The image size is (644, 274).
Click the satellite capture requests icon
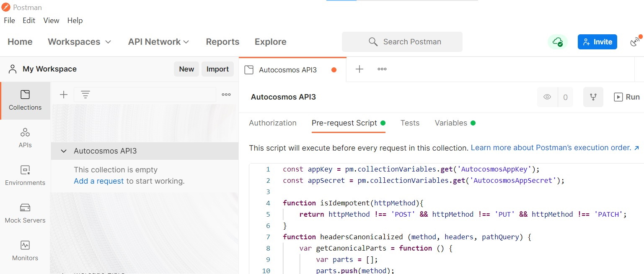point(636,41)
